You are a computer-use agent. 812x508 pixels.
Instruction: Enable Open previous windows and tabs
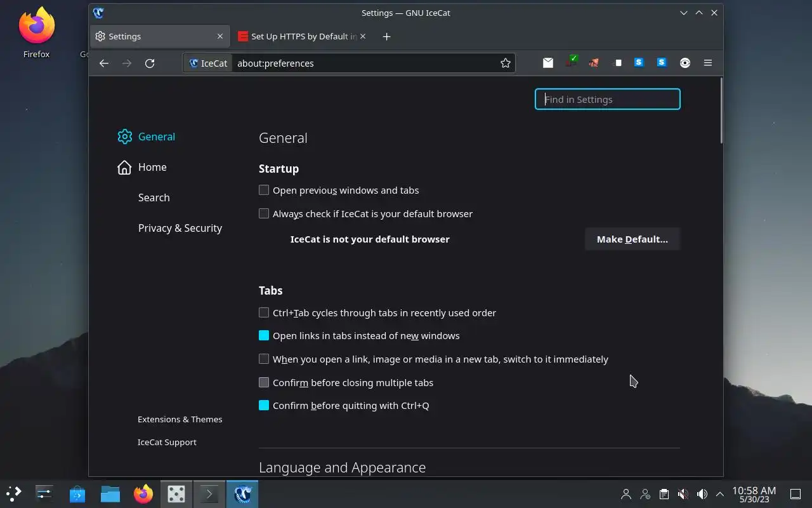tap(264, 190)
